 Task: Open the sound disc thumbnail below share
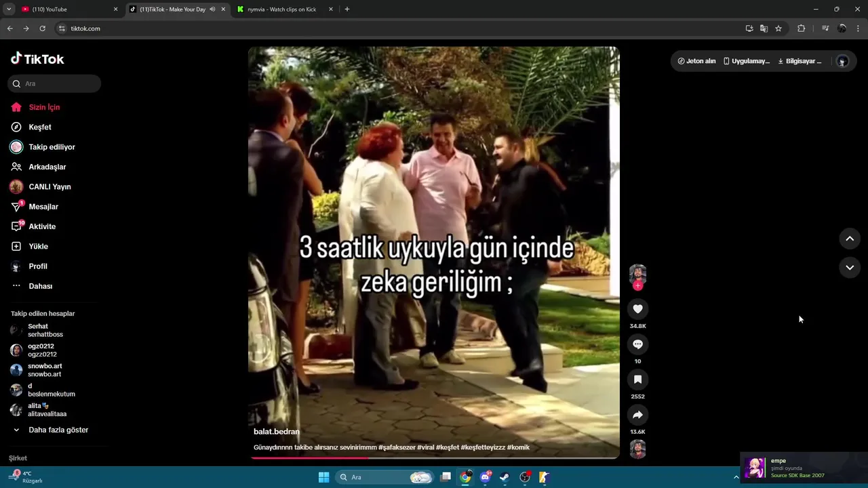(637, 449)
